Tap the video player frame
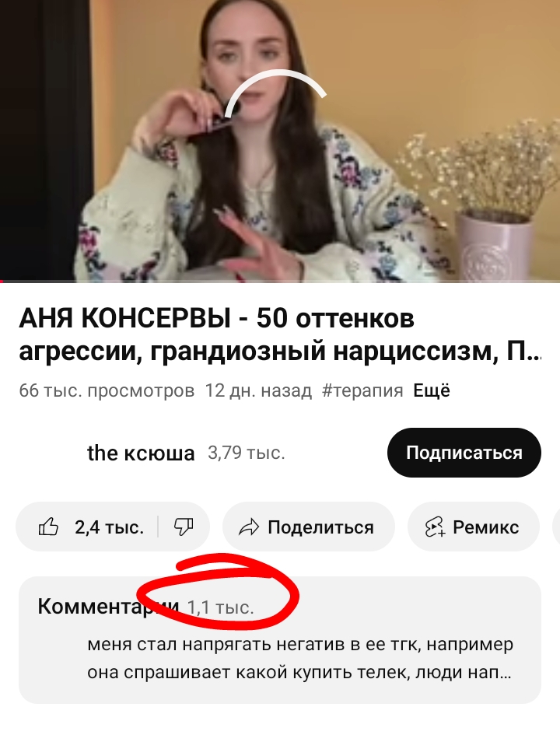Screen dimensions: 560x742 [280, 141]
